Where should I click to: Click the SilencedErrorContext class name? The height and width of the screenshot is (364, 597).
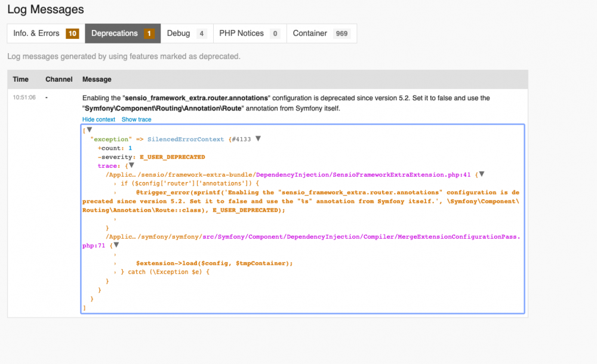(x=184, y=139)
